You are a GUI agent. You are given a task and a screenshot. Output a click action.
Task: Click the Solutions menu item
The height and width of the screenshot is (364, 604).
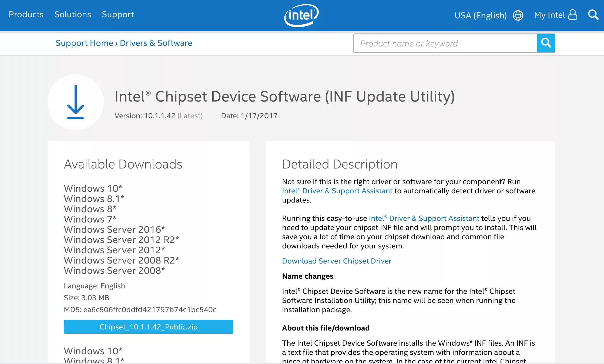coord(72,14)
